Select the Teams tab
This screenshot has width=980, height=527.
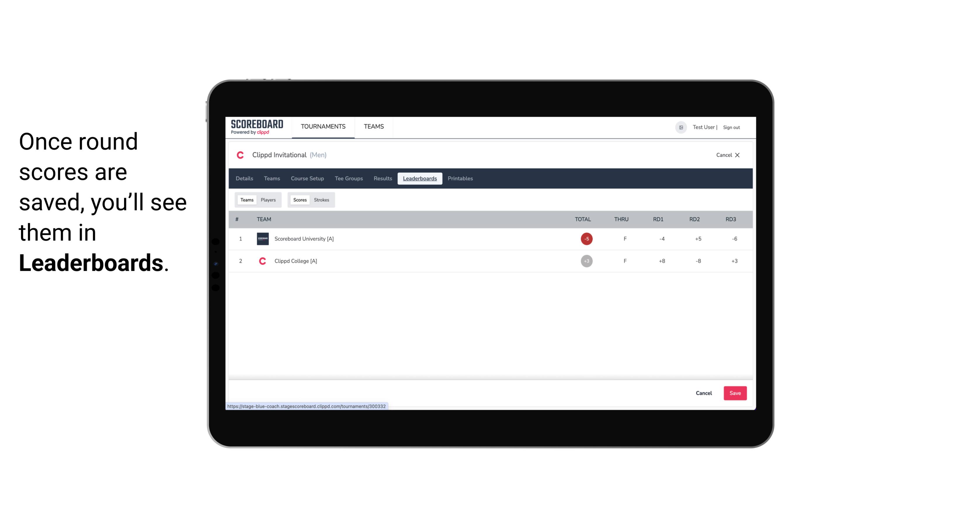pos(247,199)
